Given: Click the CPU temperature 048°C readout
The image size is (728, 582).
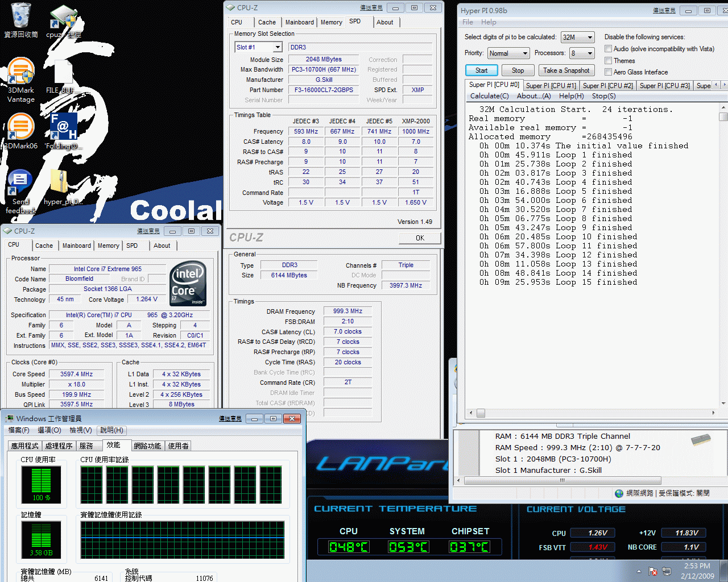Looking at the screenshot, I should pos(349,547).
